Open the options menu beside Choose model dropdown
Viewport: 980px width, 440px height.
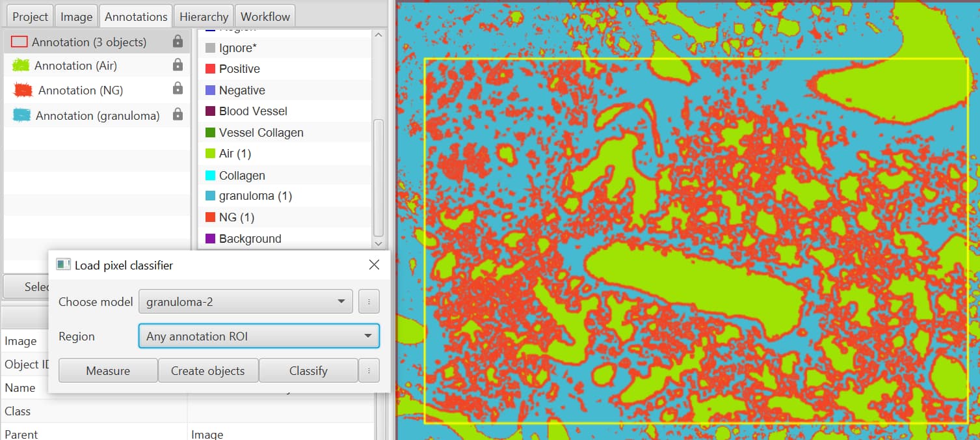[368, 301]
